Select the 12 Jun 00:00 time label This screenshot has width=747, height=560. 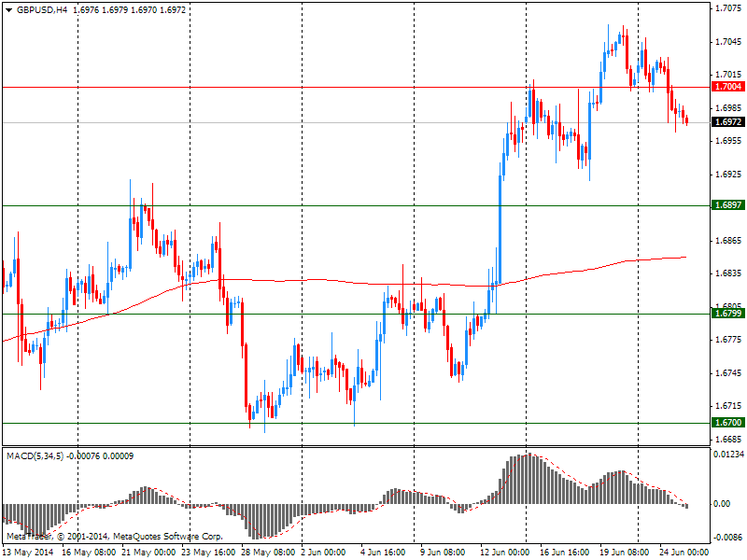(x=504, y=553)
